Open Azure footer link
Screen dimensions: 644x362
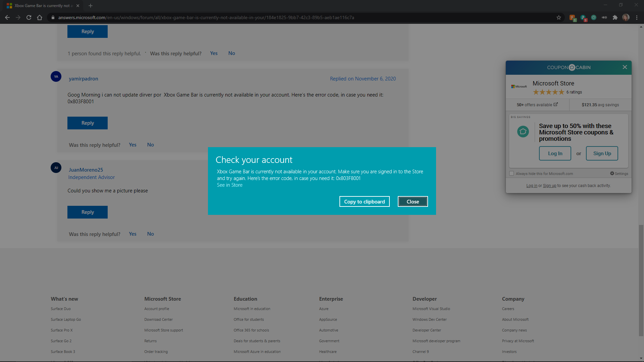(324, 309)
